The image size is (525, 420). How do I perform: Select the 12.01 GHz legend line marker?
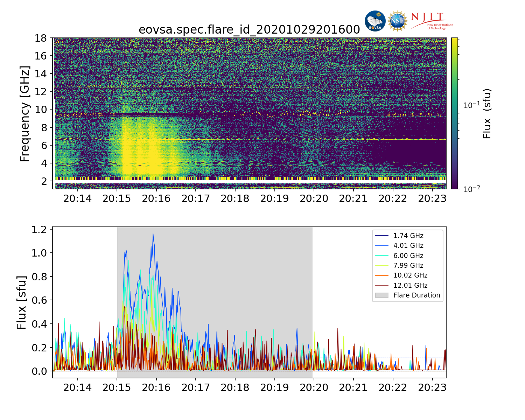[x=381, y=286]
